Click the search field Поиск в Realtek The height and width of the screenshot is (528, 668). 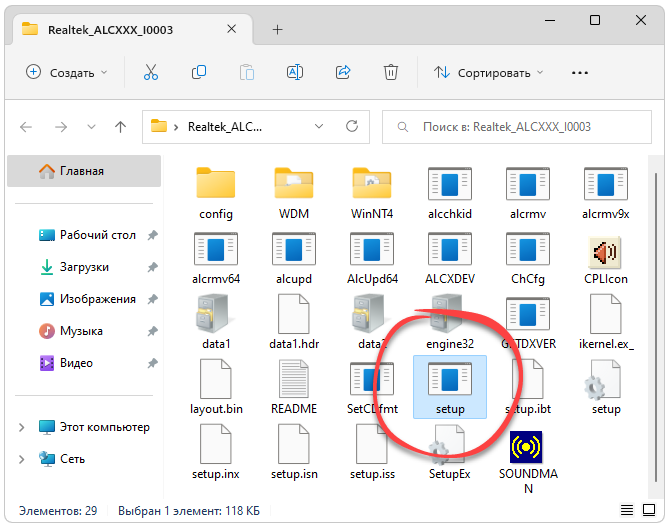[x=517, y=127]
